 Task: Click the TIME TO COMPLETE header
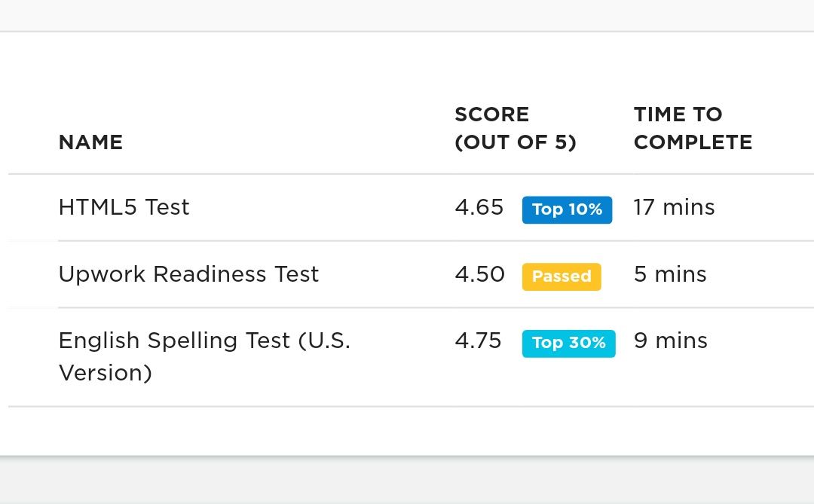pos(693,128)
